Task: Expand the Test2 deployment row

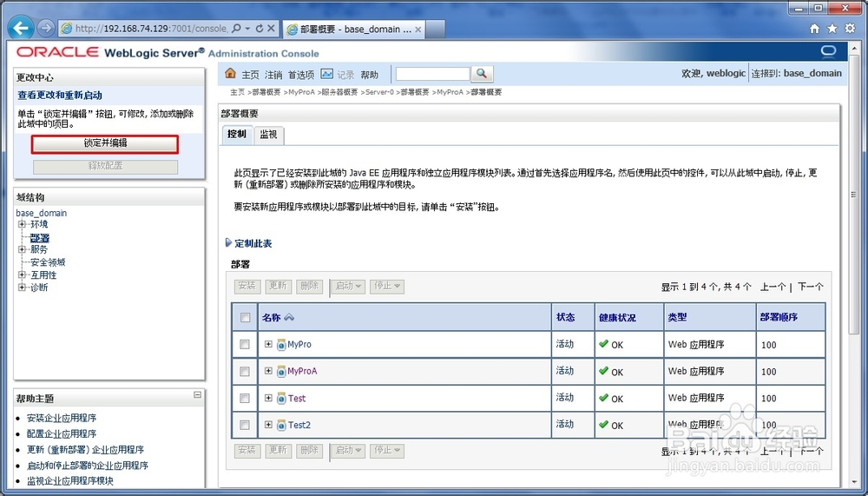Action: click(268, 425)
